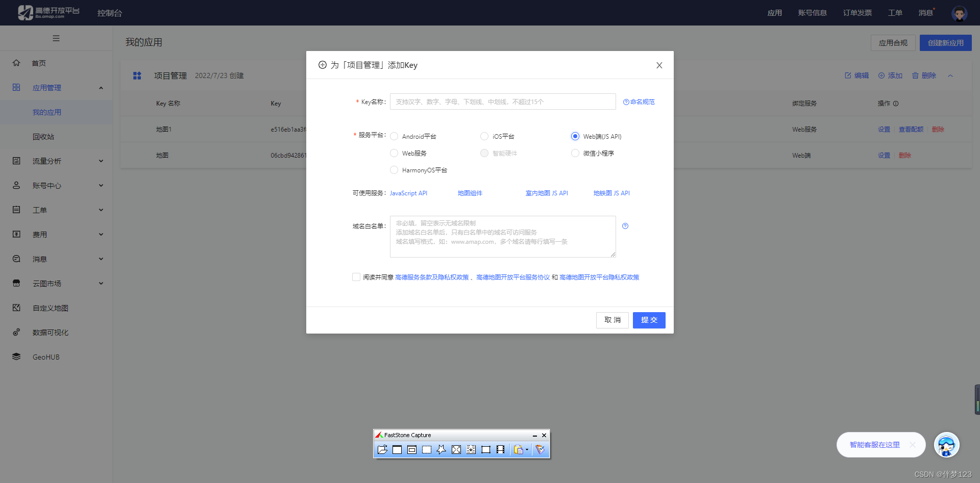Click the 账号中心 person icon
980x483 pixels.
pos(16,185)
